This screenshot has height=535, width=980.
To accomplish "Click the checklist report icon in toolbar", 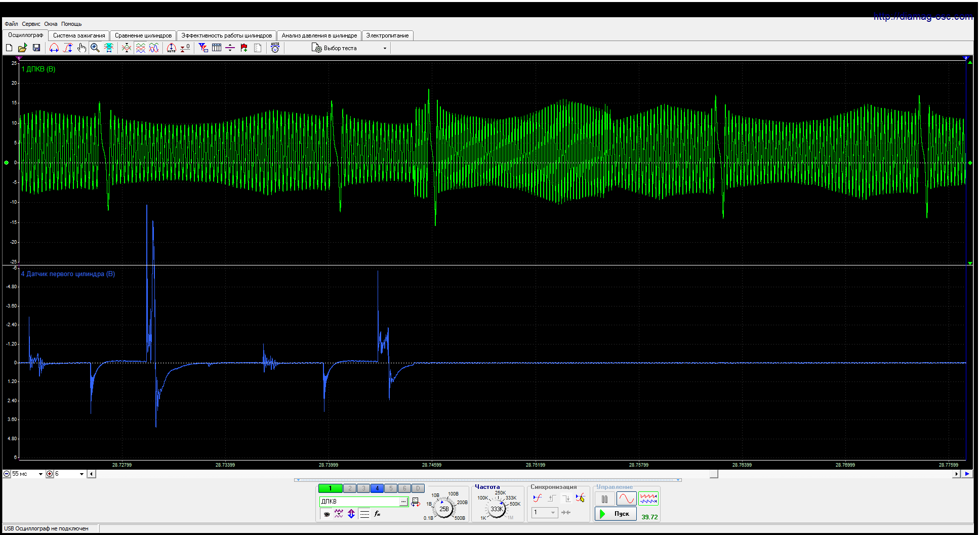I will [x=258, y=48].
